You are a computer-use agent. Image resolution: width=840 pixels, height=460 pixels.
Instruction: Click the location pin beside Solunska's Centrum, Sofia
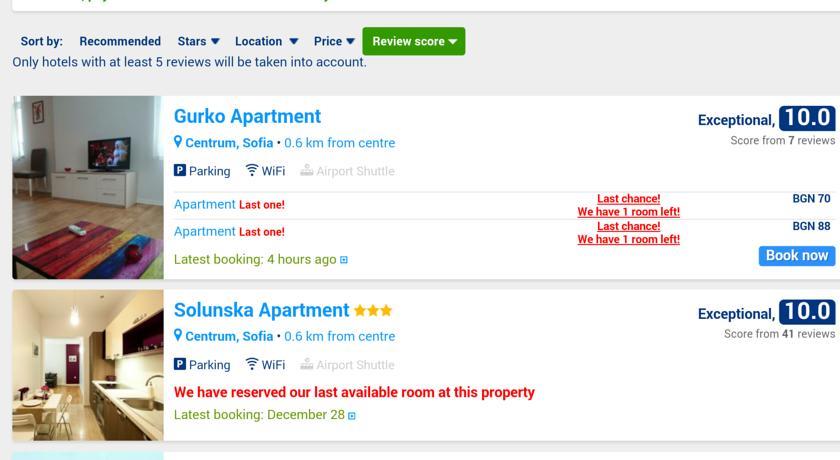[178, 336]
